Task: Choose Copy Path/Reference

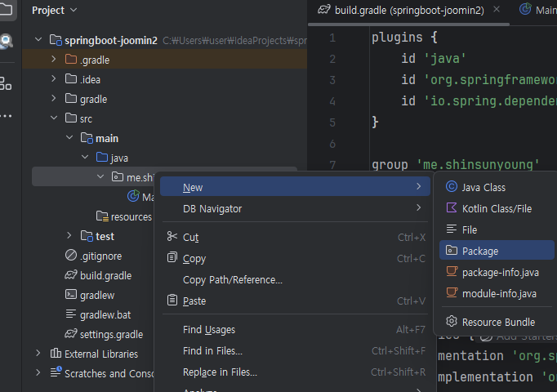Action: tap(295, 280)
